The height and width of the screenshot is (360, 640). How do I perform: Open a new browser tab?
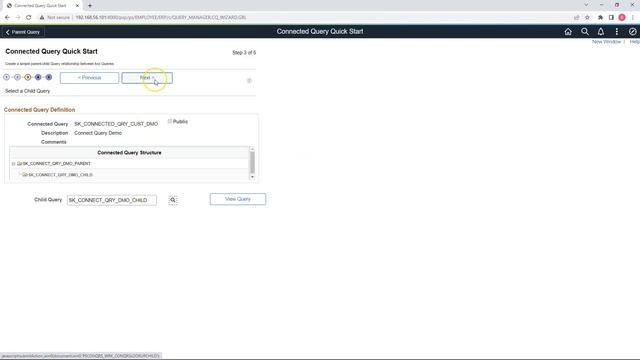[x=90, y=6]
